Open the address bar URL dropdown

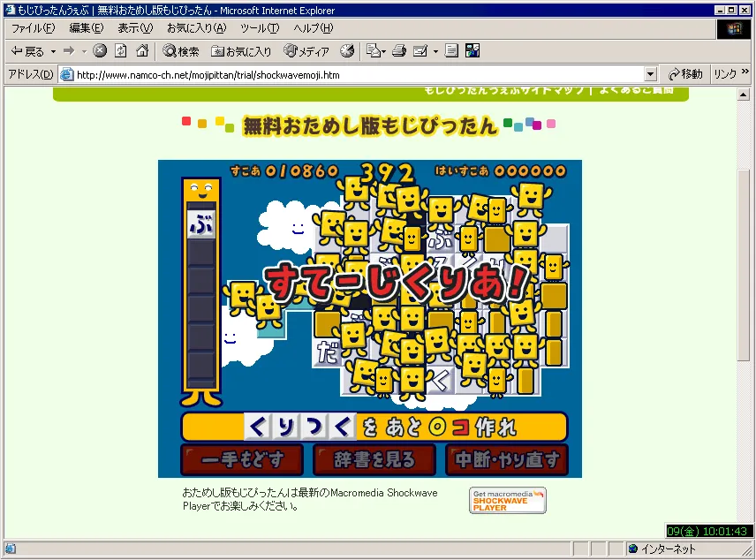[x=651, y=75]
